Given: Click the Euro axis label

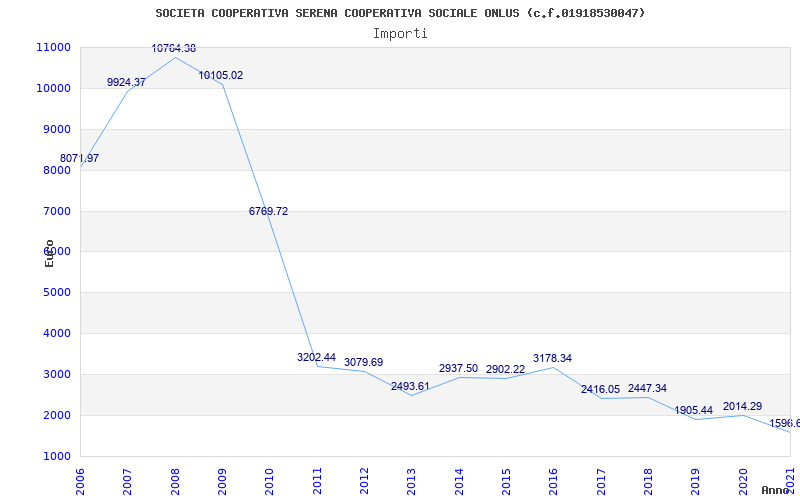Looking at the screenshot, I should click(49, 253).
